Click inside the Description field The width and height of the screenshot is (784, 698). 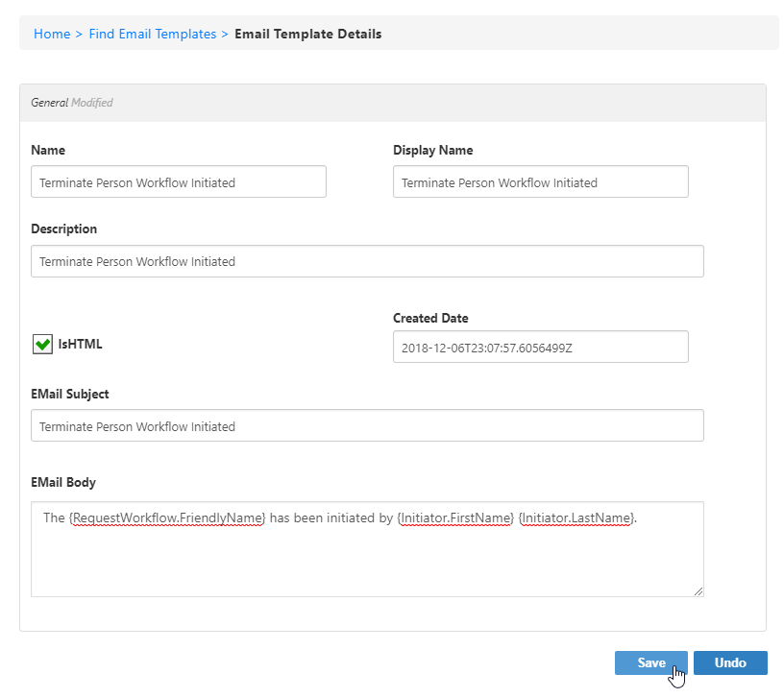[x=368, y=260]
